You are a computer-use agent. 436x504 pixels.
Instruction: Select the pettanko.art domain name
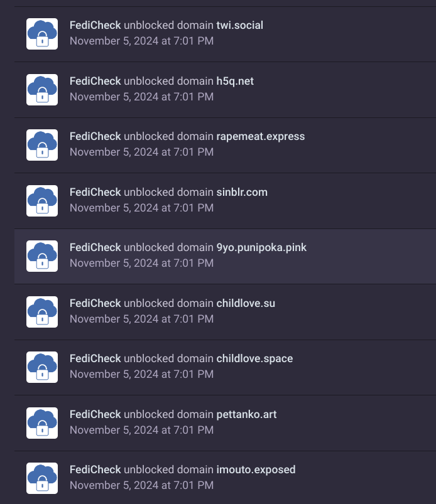(246, 414)
